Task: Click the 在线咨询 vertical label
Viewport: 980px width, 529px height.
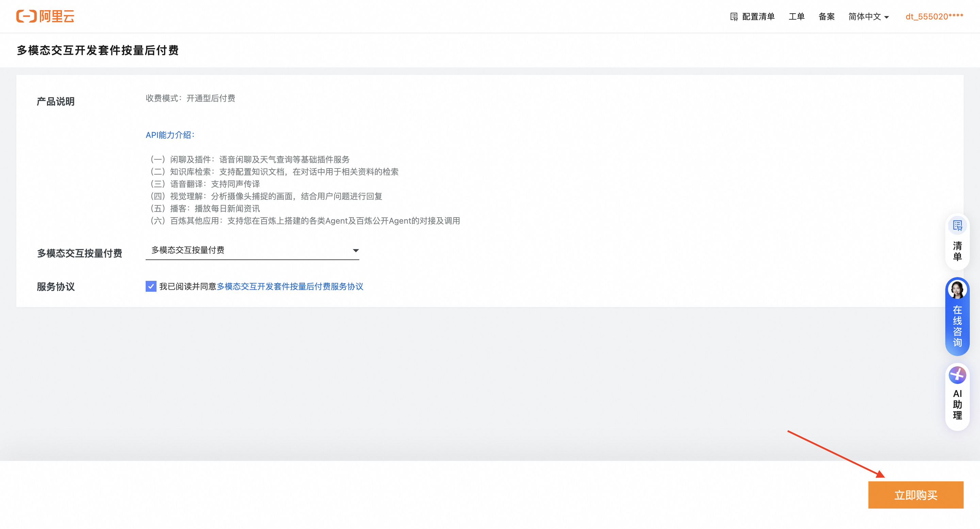Action: [957, 326]
